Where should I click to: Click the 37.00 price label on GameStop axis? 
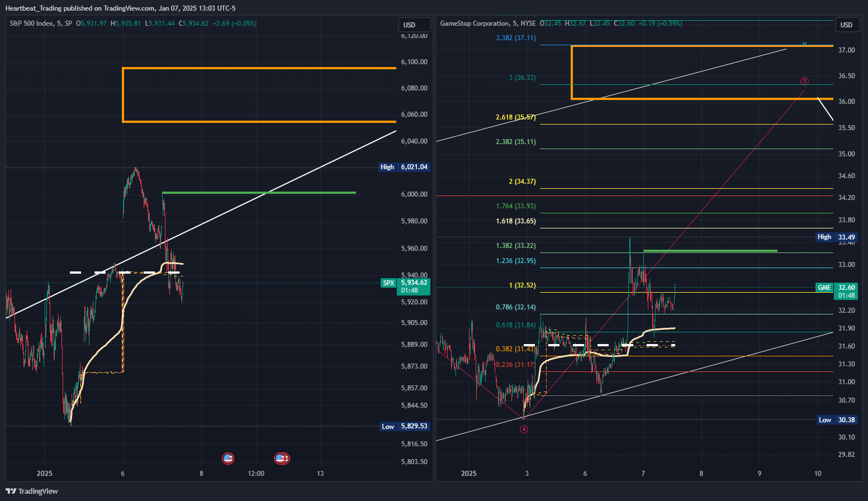click(x=847, y=50)
